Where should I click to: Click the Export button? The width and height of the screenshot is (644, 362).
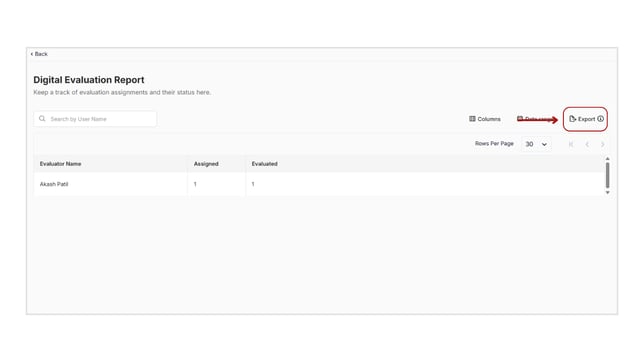[582, 119]
